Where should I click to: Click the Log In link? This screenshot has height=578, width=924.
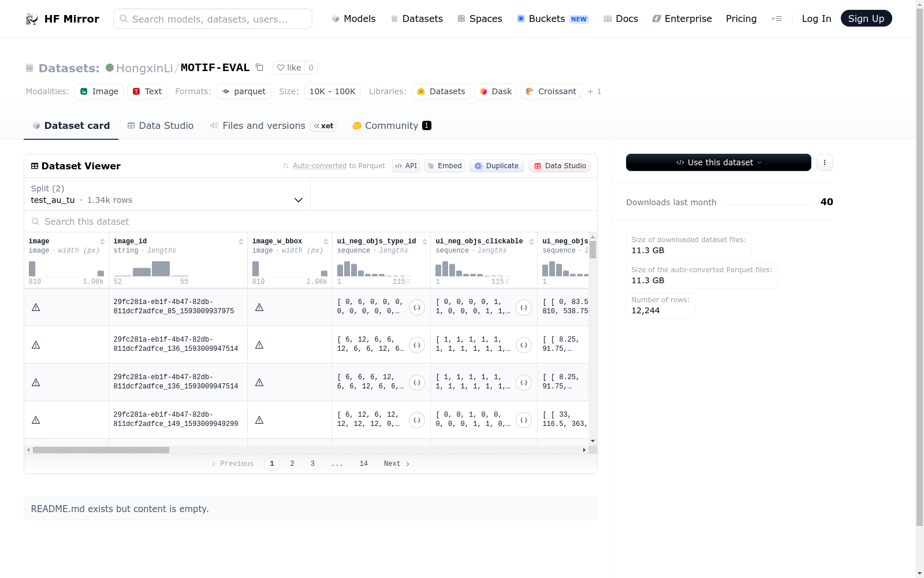pyautogui.click(x=817, y=18)
